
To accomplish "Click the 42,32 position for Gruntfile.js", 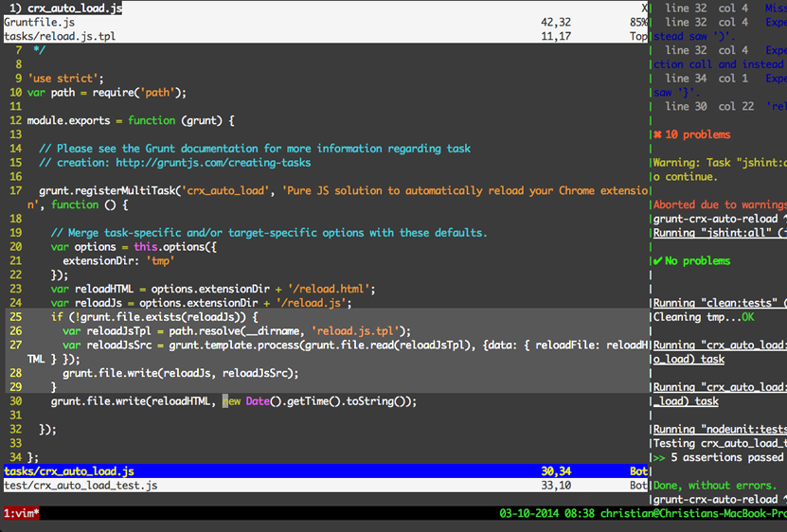I will 556,22.
